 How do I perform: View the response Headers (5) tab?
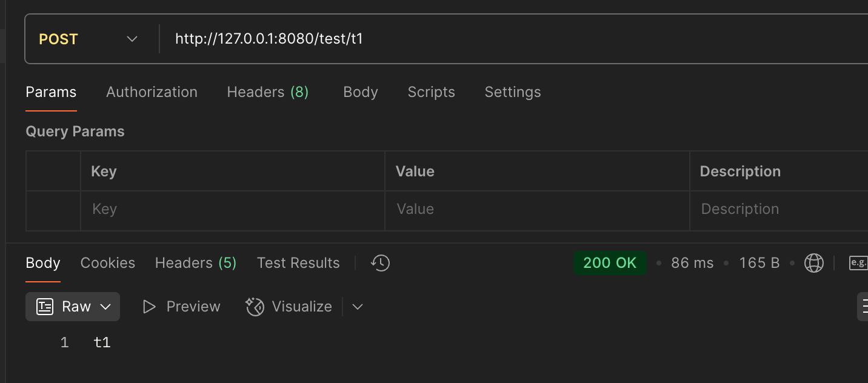[196, 263]
